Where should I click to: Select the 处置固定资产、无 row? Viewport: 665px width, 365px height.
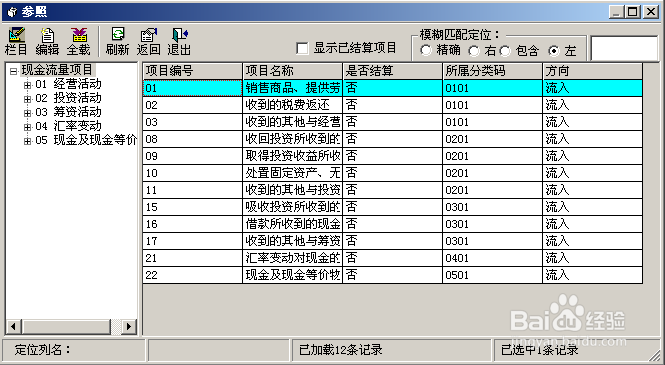[393, 173]
